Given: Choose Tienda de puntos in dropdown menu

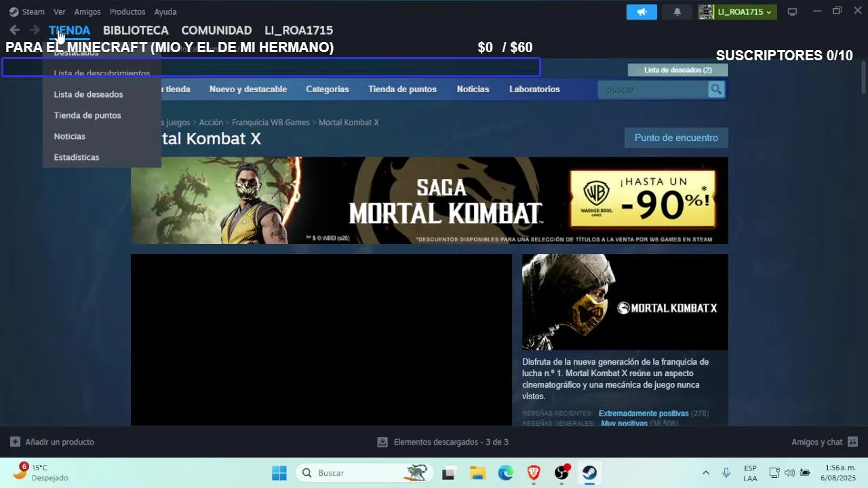Looking at the screenshot, I should point(102,115).
